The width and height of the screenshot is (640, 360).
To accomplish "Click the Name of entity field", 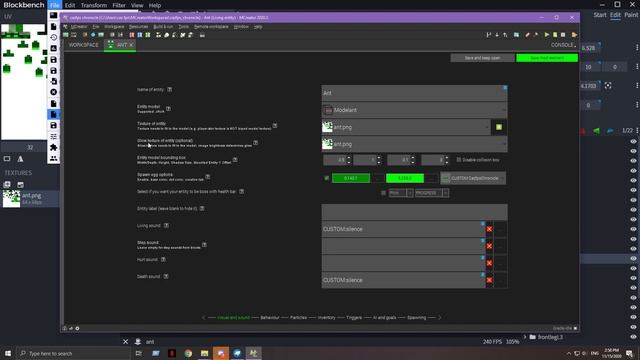I will tap(414, 93).
